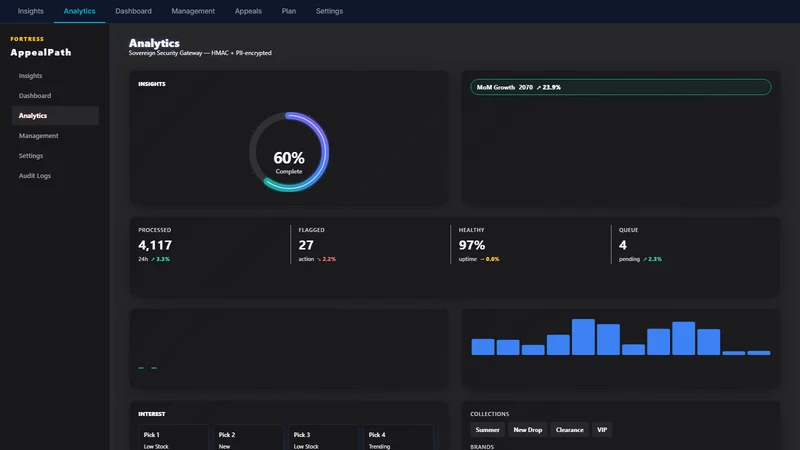
Task: Open the Pick 4 Trending card
Action: [398, 438]
